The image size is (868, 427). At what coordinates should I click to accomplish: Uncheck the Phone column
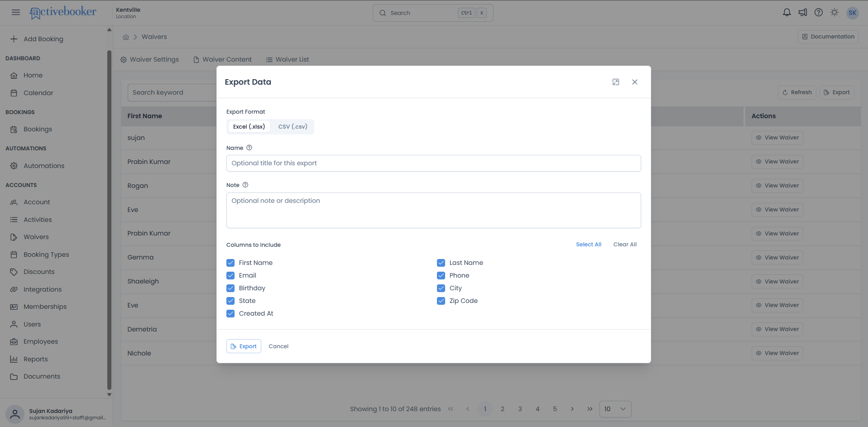coord(441,275)
